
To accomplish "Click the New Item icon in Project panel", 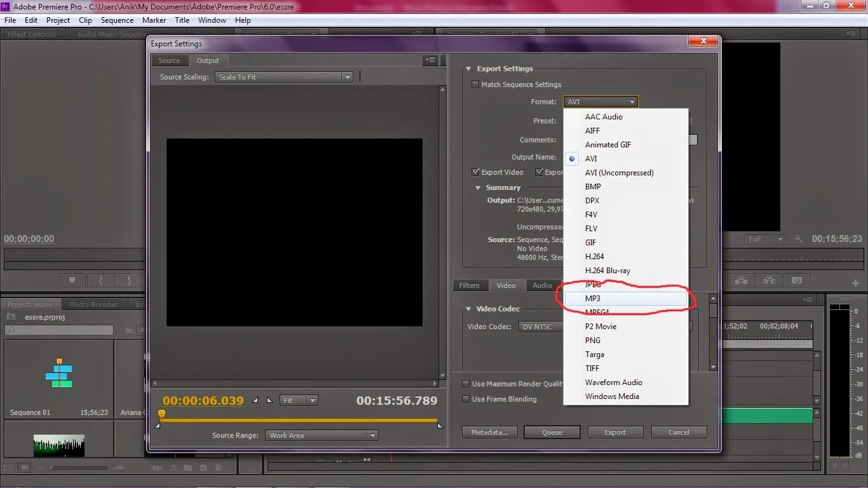I will (x=203, y=468).
